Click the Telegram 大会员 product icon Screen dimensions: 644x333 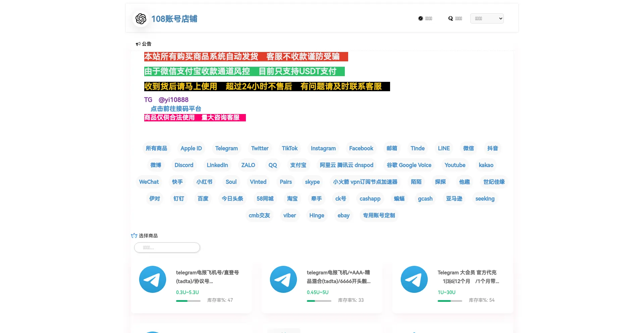coord(414,279)
